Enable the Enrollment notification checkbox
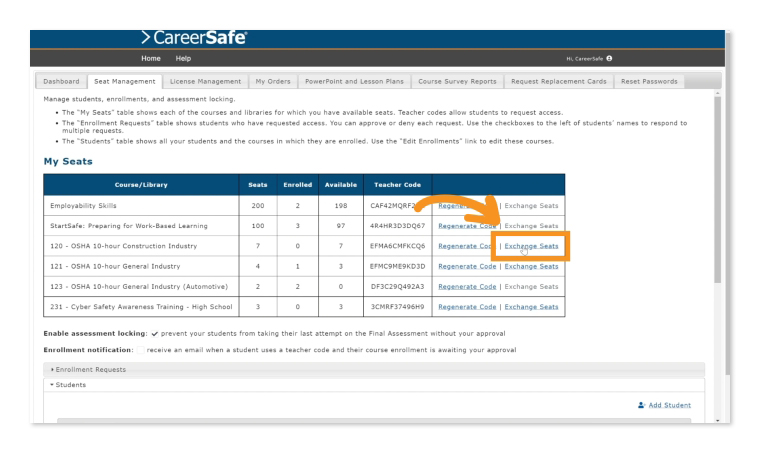The height and width of the screenshot is (453, 760). point(141,350)
